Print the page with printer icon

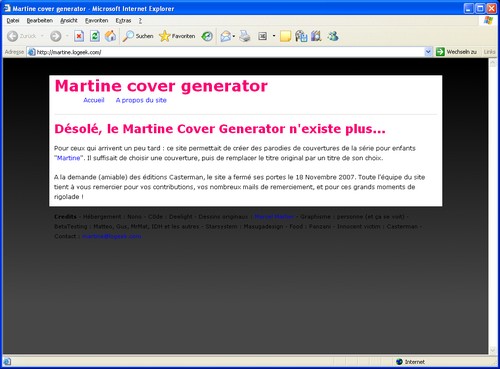(245, 36)
